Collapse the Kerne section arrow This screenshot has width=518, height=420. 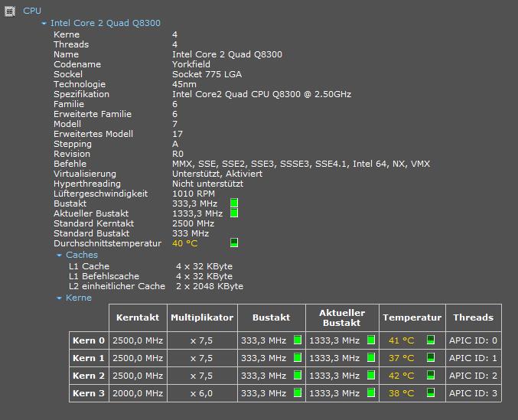[59, 298]
